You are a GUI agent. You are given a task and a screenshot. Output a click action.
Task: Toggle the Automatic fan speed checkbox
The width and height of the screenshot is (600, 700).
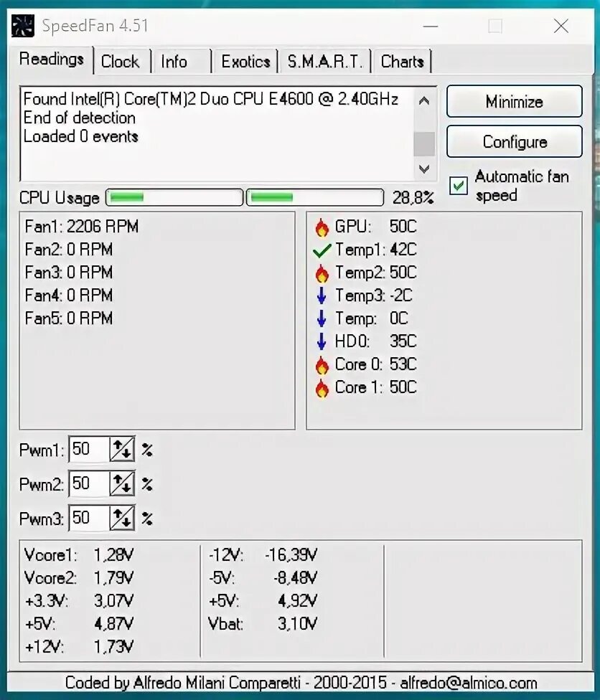point(459,186)
